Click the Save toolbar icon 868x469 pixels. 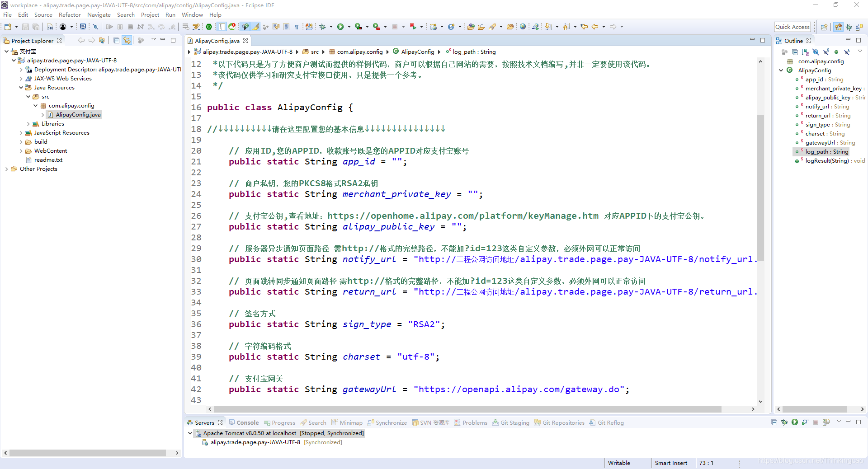click(x=25, y=27)
